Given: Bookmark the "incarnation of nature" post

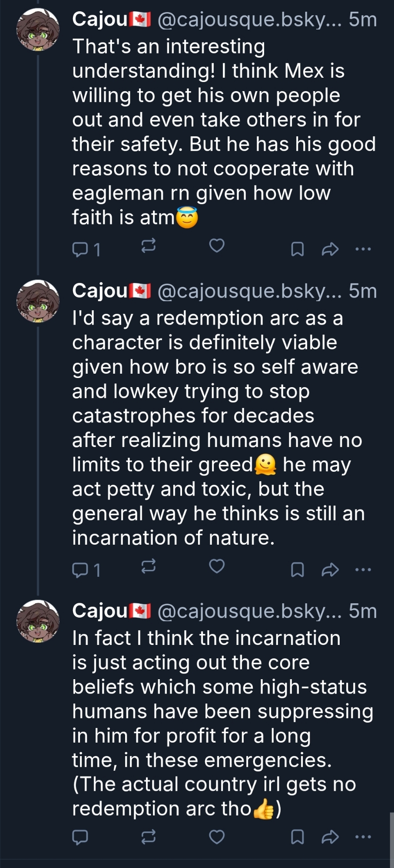Looking at the screenshot, I should 297,569.
